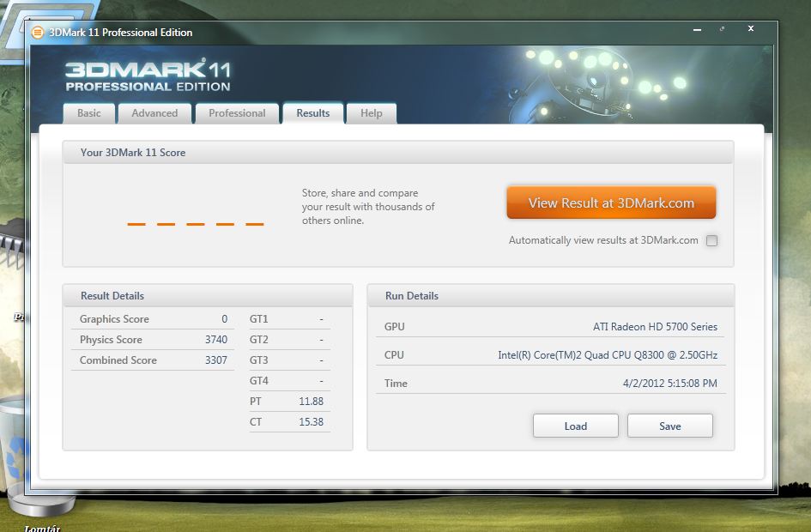Click the Load button

576,426
